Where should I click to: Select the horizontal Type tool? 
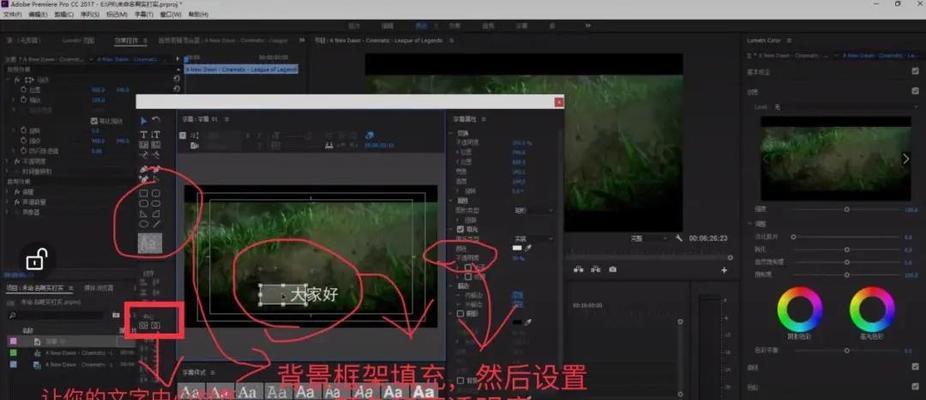(x=144, y=134)
